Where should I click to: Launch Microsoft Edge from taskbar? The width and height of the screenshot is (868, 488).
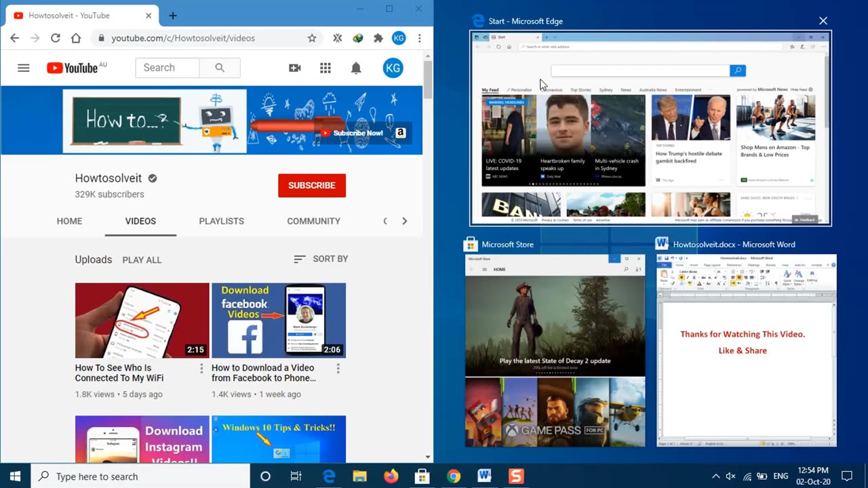[x=329, y=476]
